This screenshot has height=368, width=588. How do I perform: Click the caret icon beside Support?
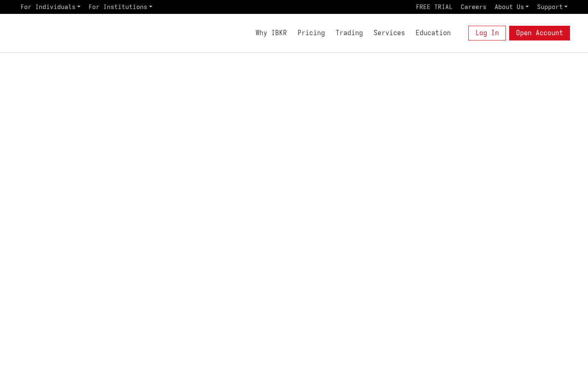pyautogui.click(x=566, y=7)
